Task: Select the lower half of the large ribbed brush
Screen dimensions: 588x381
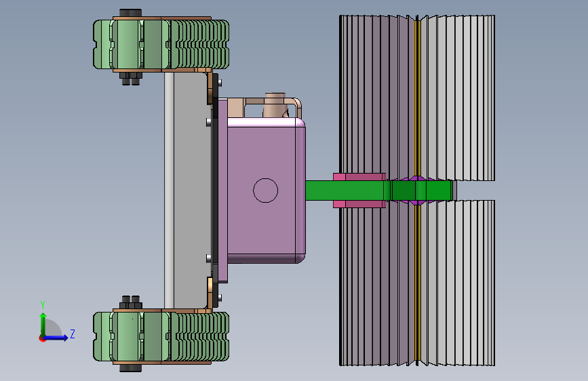Action: pyautogui.click(x=417, y=283)
